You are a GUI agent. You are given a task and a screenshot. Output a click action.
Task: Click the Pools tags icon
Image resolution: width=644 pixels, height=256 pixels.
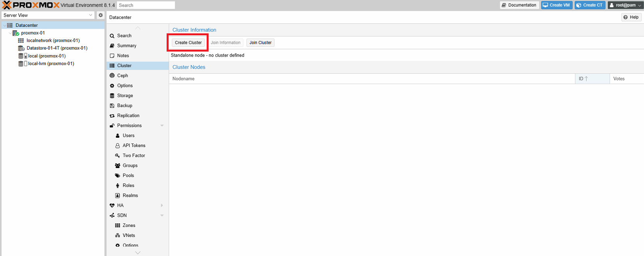pos(118,176)
